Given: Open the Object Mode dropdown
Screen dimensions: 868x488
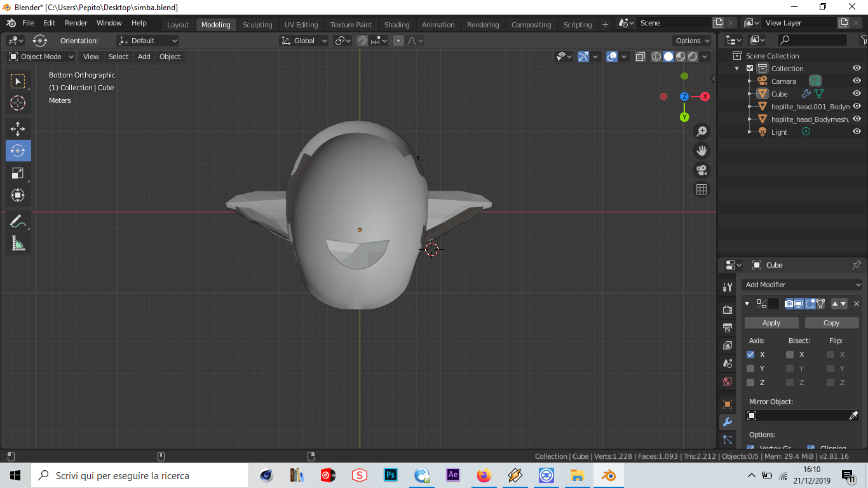Looking at the screenshot, I should pyautogui.click(x=41, y=57).
